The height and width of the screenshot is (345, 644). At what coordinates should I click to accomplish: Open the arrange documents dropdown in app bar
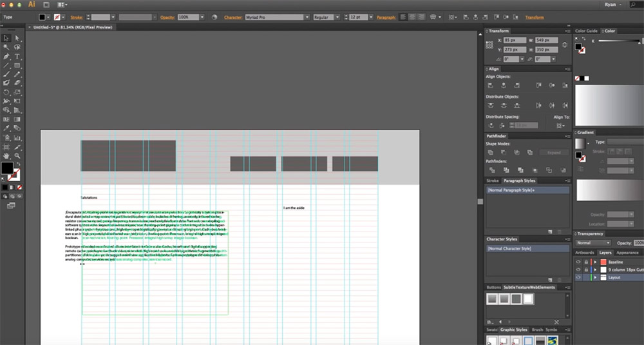click(62, 5)
